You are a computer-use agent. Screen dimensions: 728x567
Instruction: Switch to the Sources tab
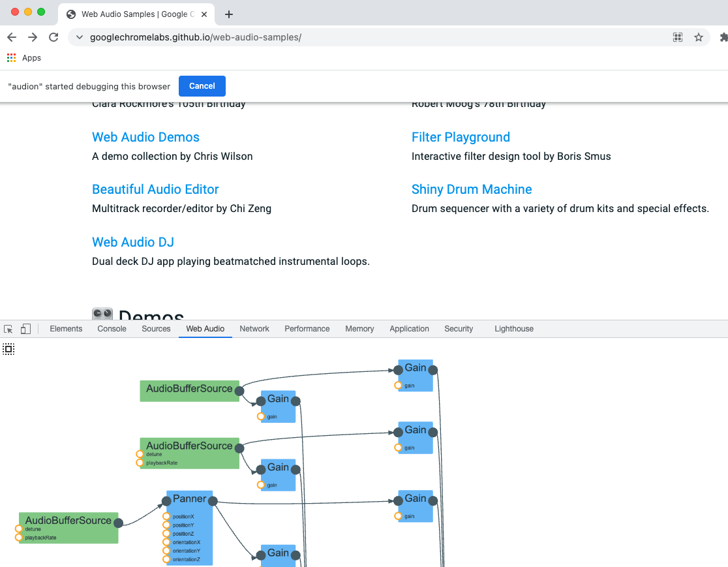(156, 329)
